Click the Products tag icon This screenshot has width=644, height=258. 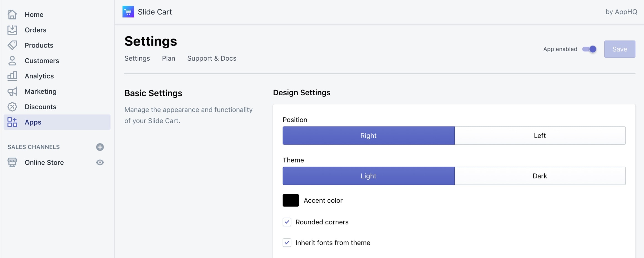tap(12, 45)
